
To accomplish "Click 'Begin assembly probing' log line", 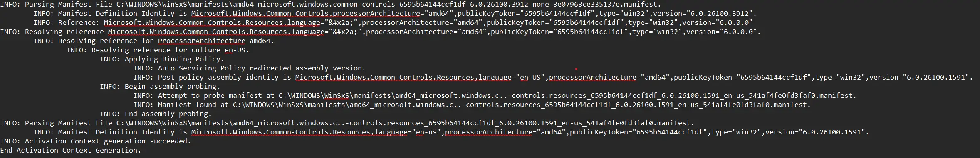I will [x=160, y=86].
